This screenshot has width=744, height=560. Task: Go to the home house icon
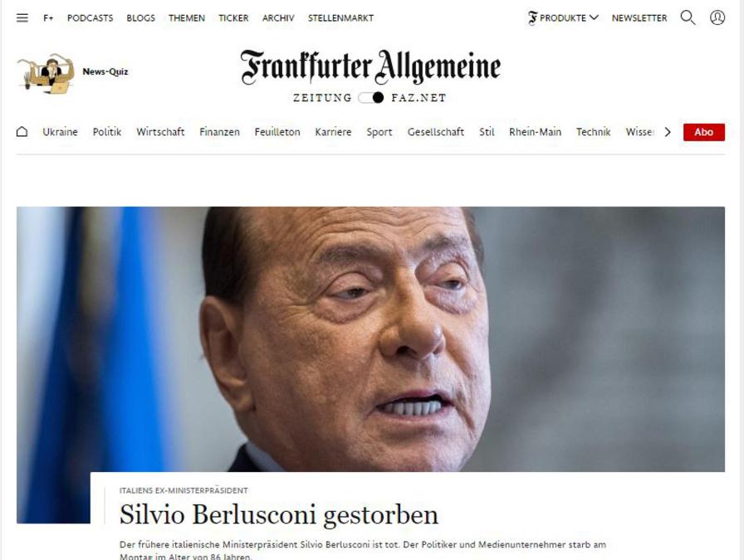click(x=22, y=132)
